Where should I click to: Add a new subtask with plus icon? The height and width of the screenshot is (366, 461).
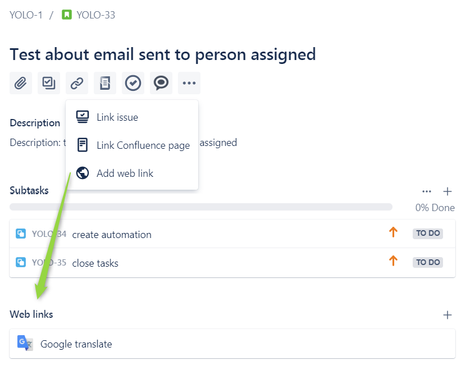click(x=447, y=191)
